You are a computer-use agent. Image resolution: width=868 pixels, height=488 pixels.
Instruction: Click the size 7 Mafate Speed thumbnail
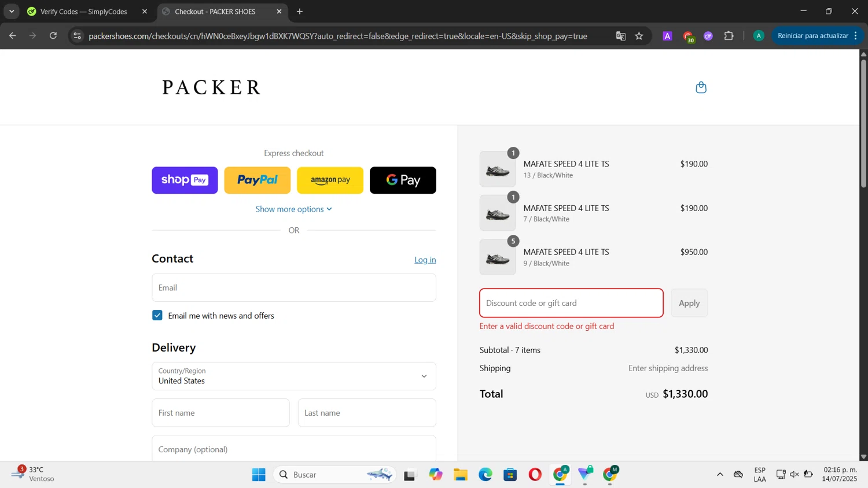(x=498, y=213)
